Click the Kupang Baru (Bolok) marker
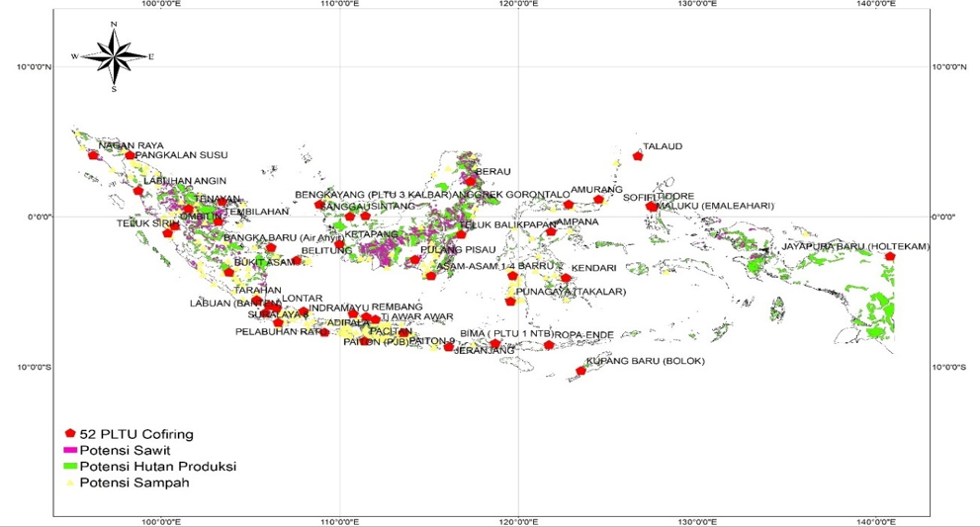980x527 pixels. (580, 372)
